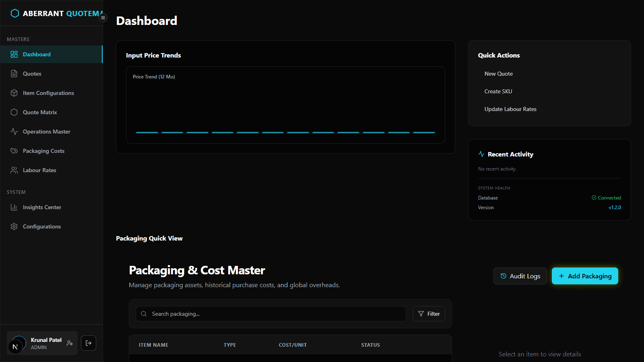Click the Update Labour Rates quick action
This screenshot has width=644, height=362.
(x=510, y=109)
